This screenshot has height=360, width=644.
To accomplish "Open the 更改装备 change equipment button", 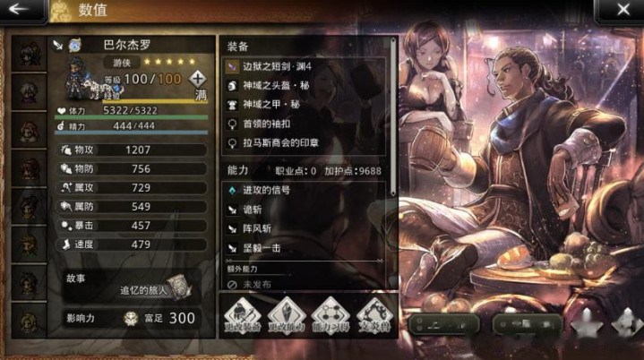I will pos(243,315).
